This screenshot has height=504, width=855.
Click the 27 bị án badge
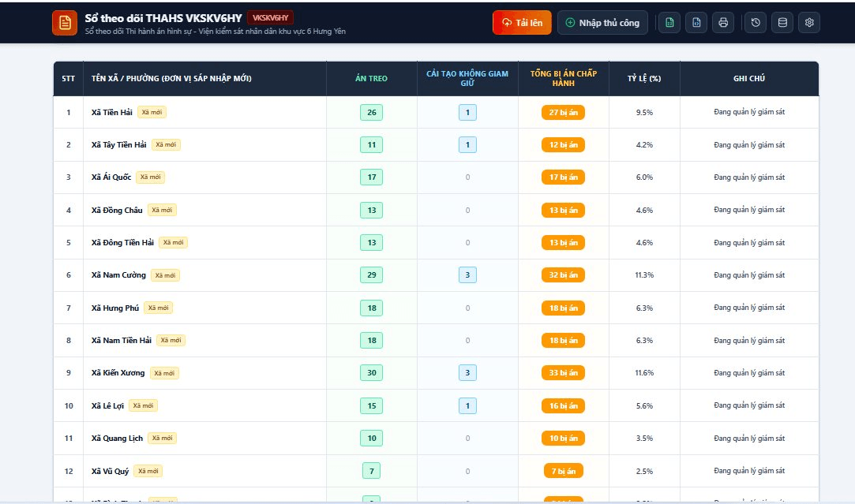point(563,112)
